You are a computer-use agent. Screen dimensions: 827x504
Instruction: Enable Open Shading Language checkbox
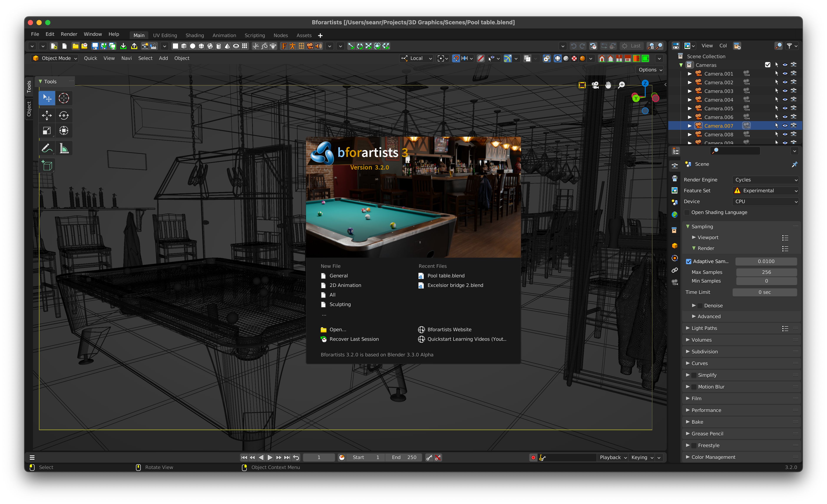[687, 212]
